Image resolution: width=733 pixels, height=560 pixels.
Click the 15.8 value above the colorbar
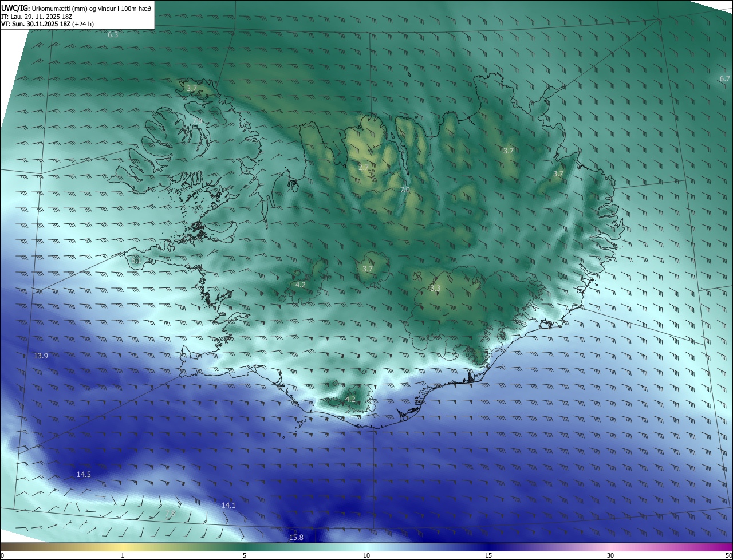pyautogui.click(x=296, y=537)
